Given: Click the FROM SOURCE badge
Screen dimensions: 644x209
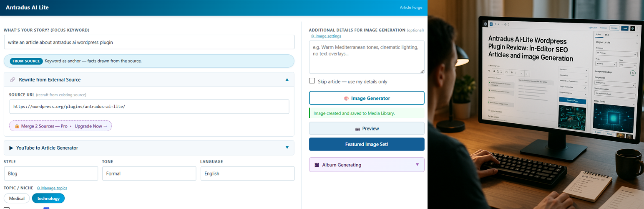Looking at the screenshot, I should (x=27, y=61).
